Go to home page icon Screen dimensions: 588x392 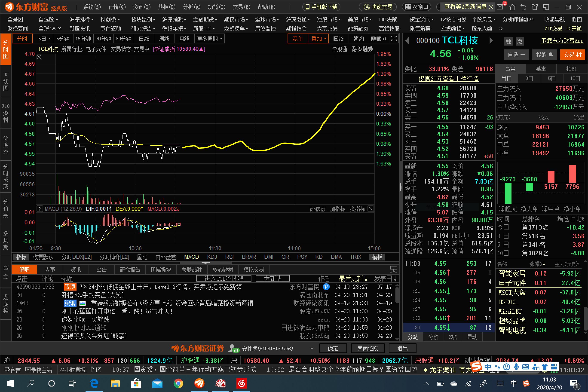tap(512, 7)
